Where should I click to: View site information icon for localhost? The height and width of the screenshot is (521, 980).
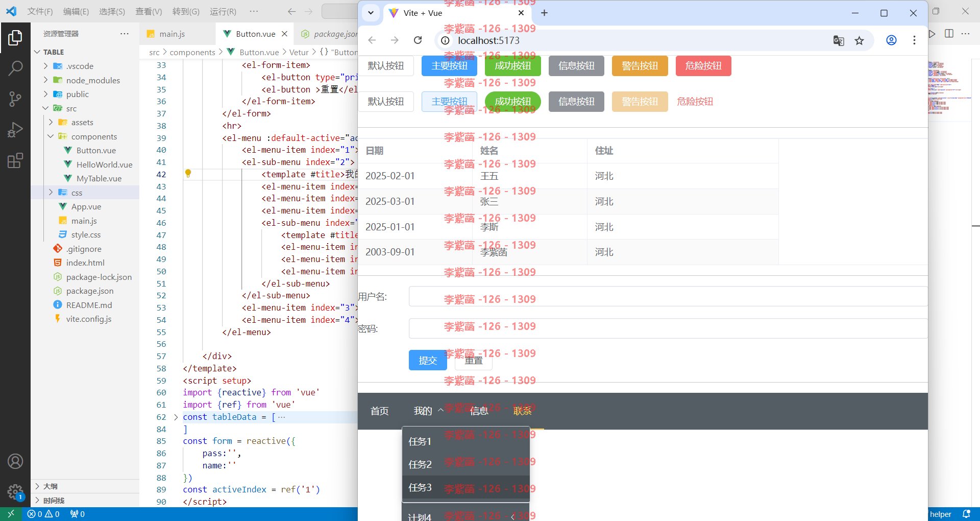tap(445, 40)
